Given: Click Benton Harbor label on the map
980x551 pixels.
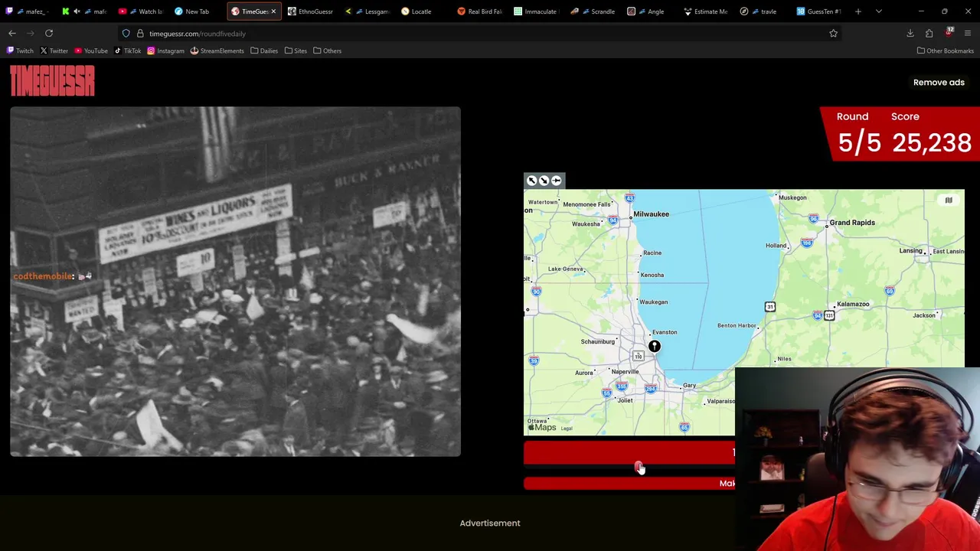Looking at the screenshot, I should click(x=737, y=326).
